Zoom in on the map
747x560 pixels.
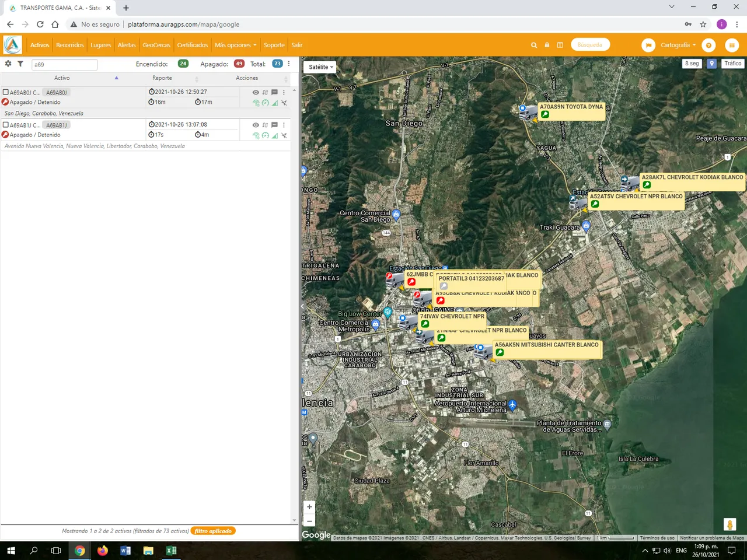[309, 506]
